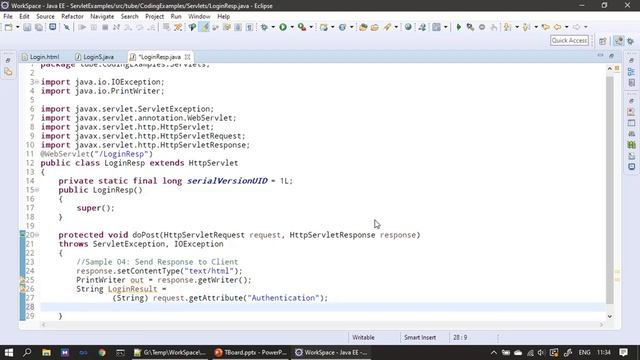Image resolution: width=640 pixels, height=360 pixels.
Task: Click the New Java Package icon
Action: click(x=324, y=27)
